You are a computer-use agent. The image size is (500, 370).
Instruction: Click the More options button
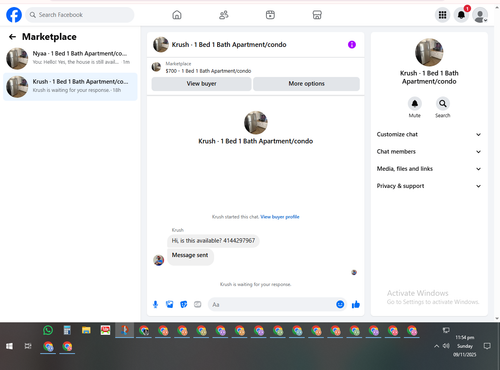[306, 84]
